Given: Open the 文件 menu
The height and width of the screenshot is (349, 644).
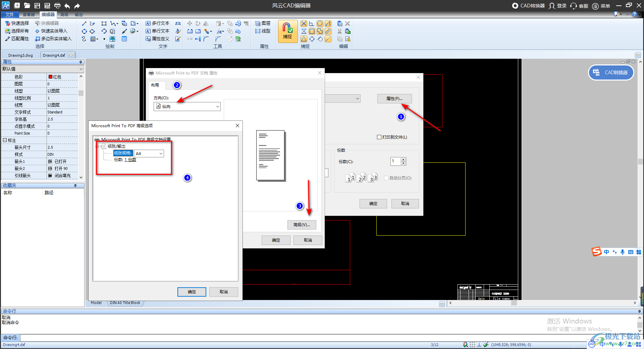Looking at the screenshot, I should point(10,14).
